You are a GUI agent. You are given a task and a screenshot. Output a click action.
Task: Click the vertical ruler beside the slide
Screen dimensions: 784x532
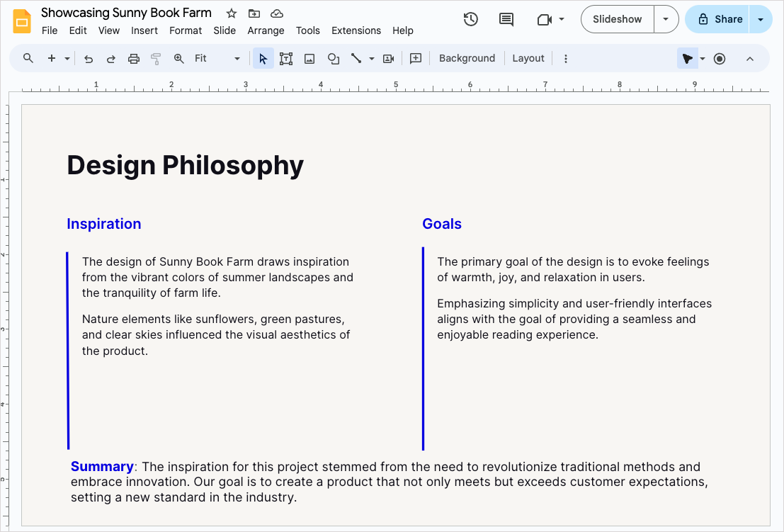pyautogui.click(x=4, y=315)
